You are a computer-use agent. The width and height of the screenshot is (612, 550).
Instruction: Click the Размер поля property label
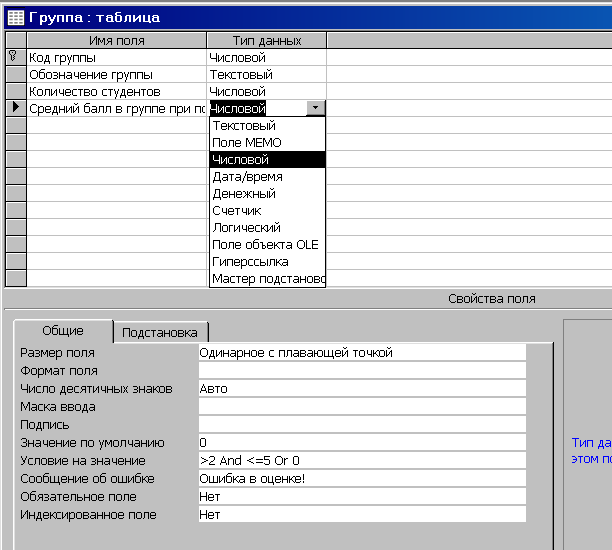57,353
